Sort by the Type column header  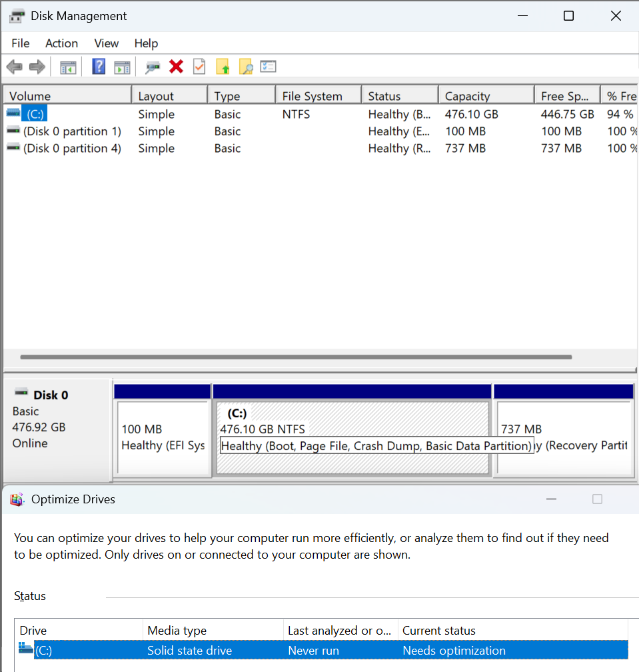(242, 95)
